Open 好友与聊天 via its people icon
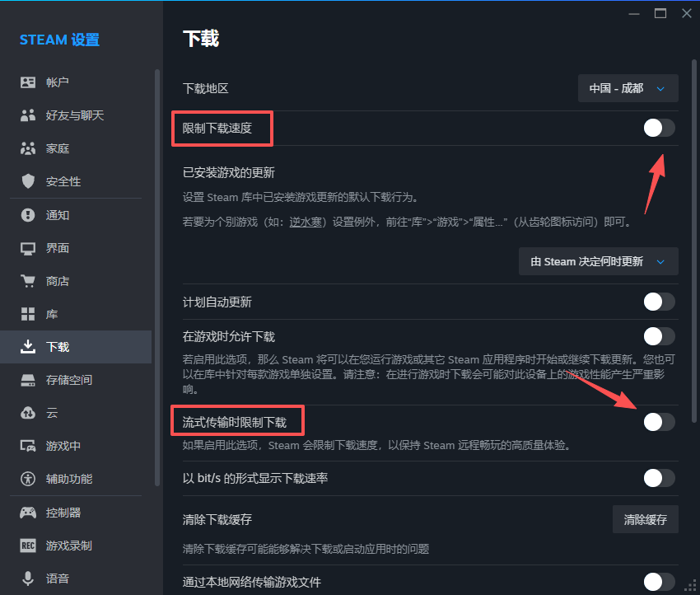Screen dimensions: 700x595 click(x=28, y=115)
